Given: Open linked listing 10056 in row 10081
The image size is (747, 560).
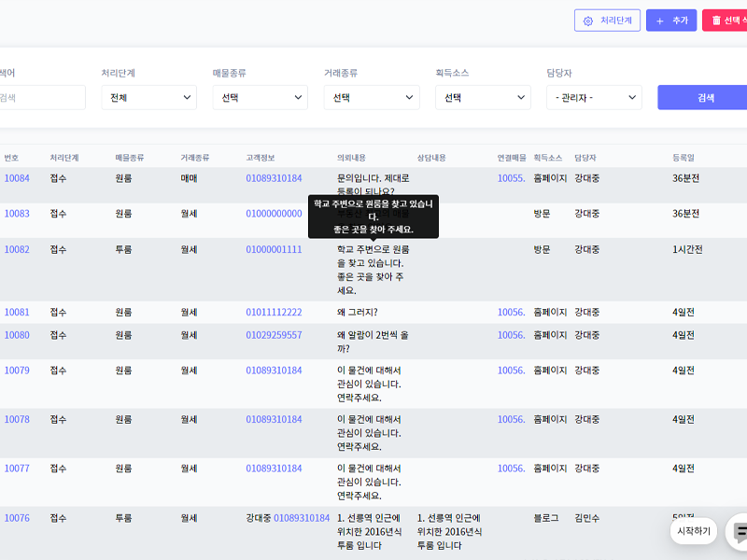Looking at the screenshot, I should [511, 313].
